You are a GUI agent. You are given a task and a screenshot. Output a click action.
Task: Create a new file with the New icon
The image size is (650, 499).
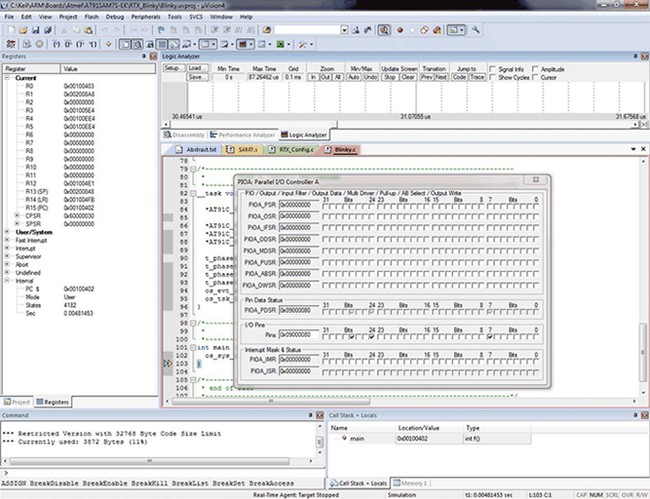pyautogui.click(x=11, y=30)
